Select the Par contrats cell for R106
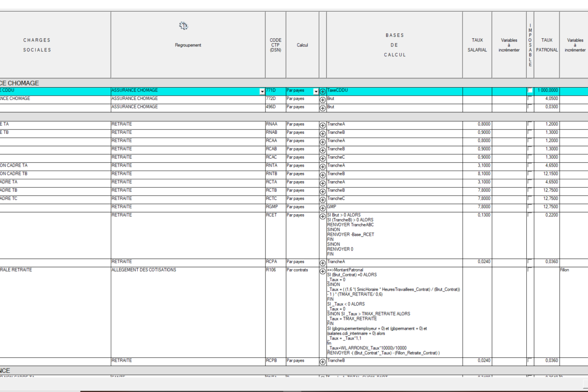Screen dimensions: 588x392 (x=302, y=270)
